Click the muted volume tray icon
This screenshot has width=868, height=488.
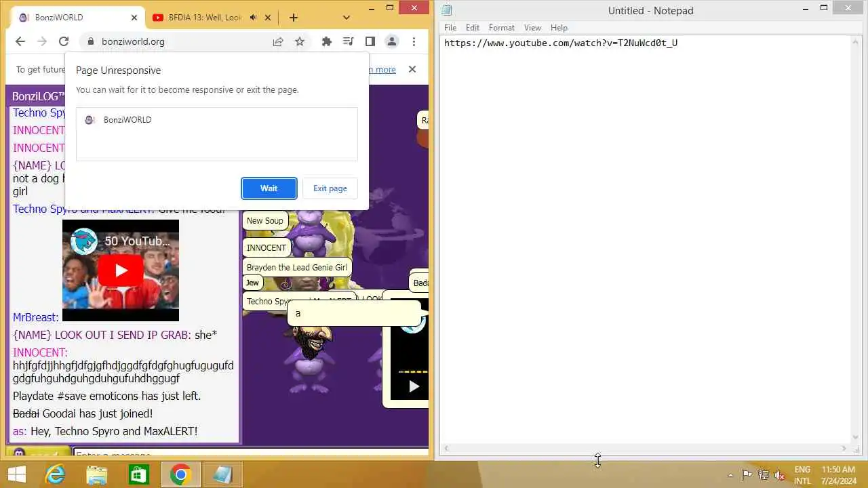click(780, 475)
